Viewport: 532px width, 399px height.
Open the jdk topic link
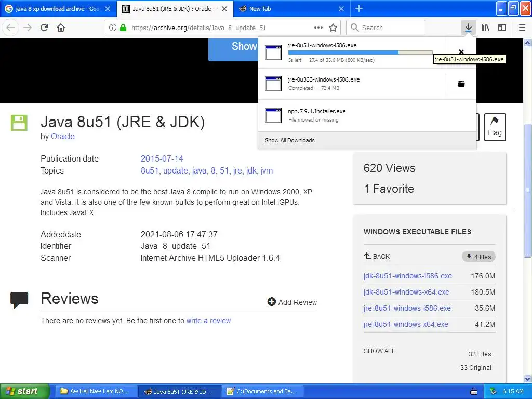(x=251, y=170)
